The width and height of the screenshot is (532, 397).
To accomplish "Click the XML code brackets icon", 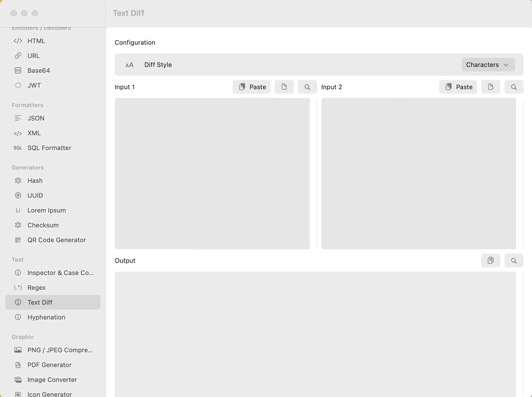I will pos(18,133).
